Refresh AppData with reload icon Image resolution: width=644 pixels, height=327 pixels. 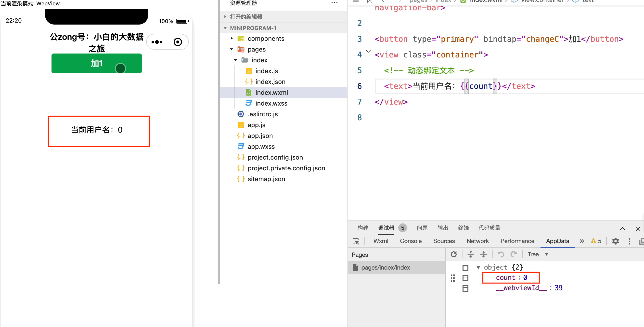(453, 254)
